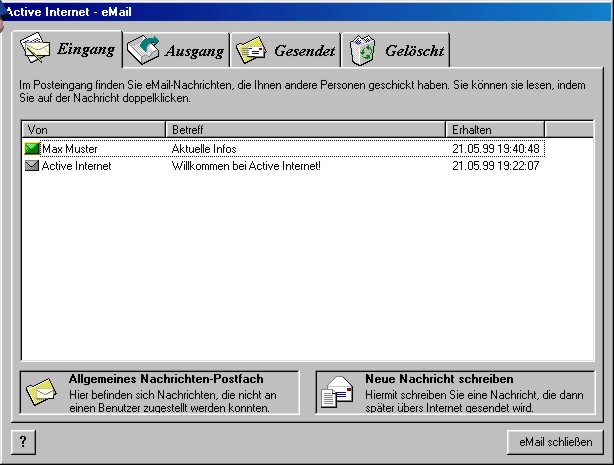Image resolution: width=614 pixels, height=465 pixels.
Task: Open the Gesendet tab
Action: point(285,50)
